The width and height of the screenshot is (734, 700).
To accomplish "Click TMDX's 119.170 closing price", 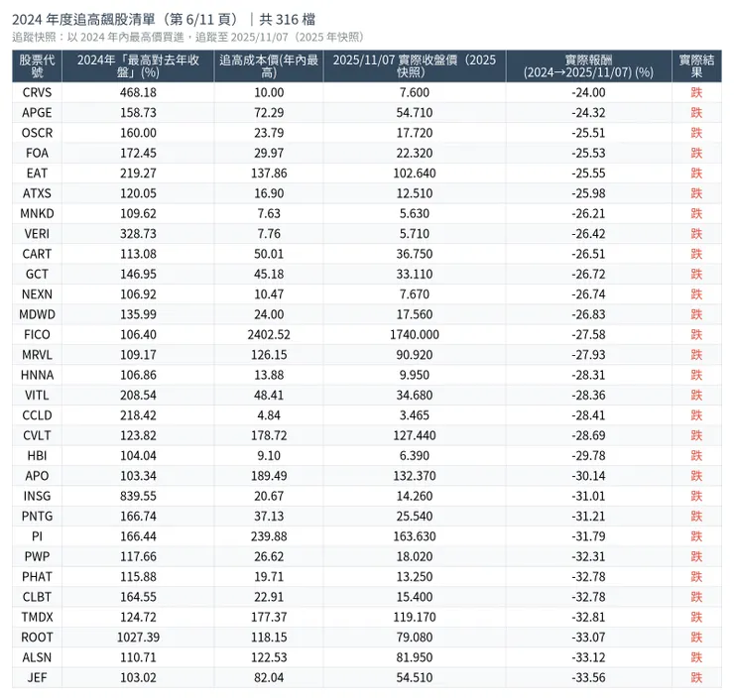I will [415, 617].
